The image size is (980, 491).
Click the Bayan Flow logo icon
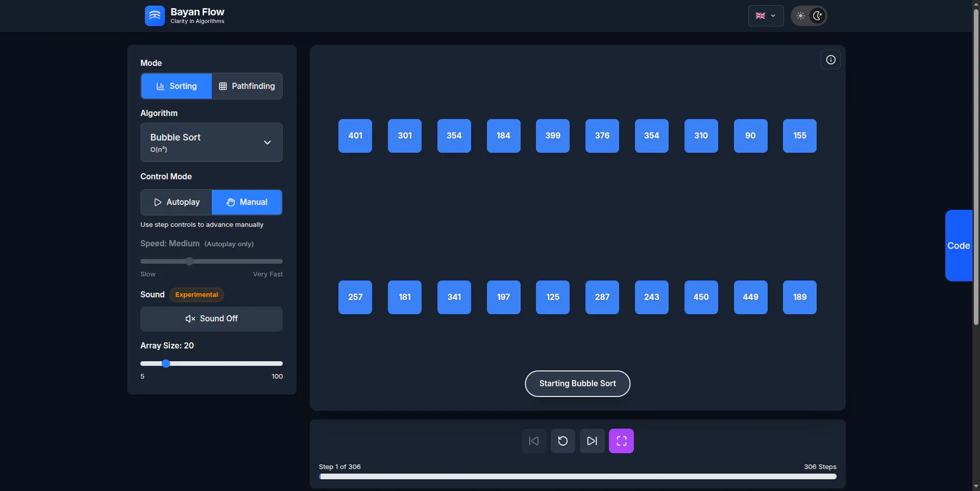click(155, 16)
